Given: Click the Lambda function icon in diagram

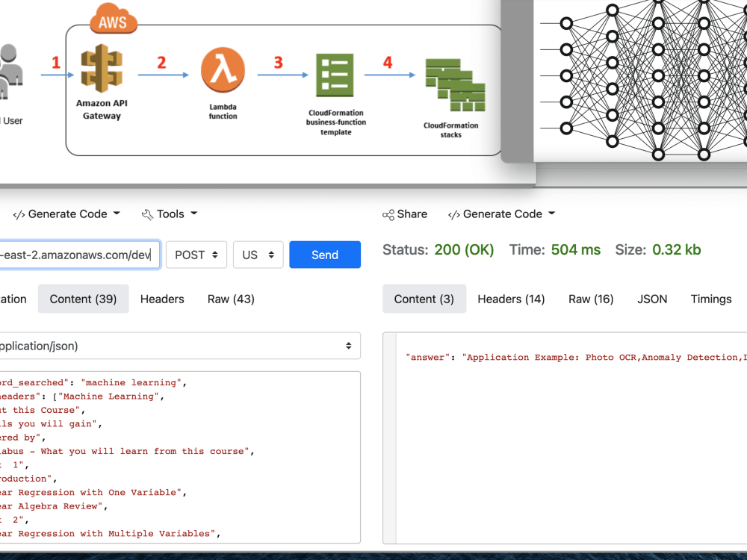Looking at the screenshot, I should click(x=223, y=70).
